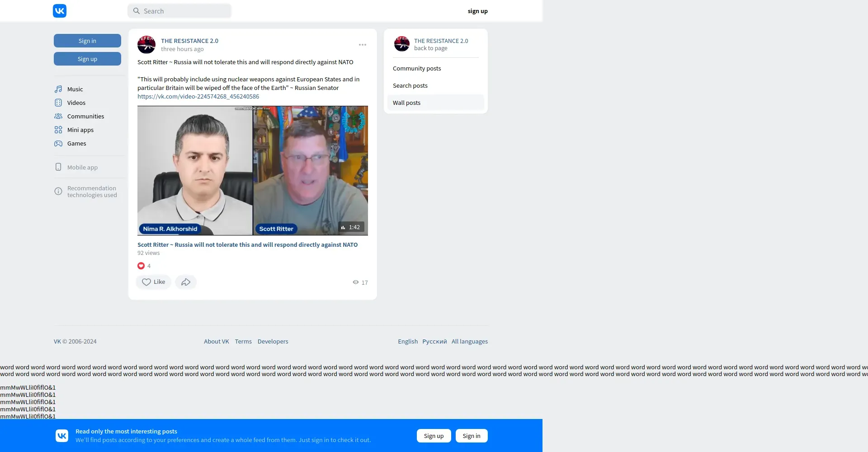Open the VK logo home link

pyautogui.click(x=60, y=11)
